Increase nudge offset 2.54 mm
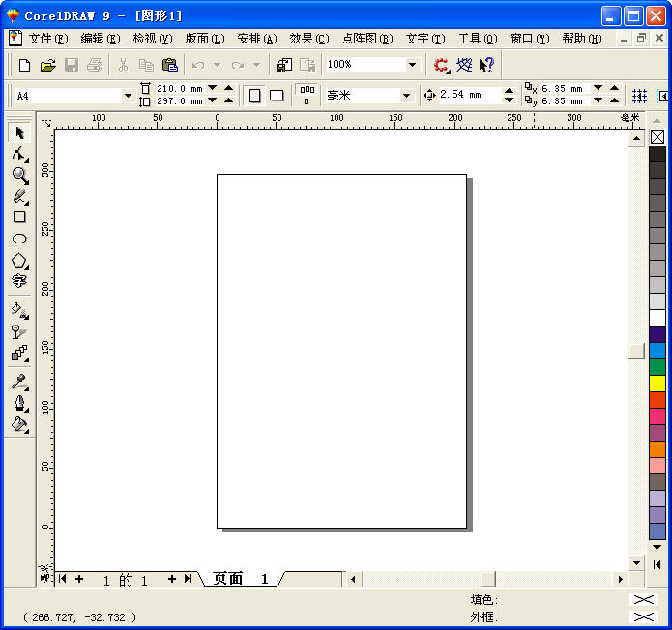Viewport: 672px width, 630px height. point(509,91)
